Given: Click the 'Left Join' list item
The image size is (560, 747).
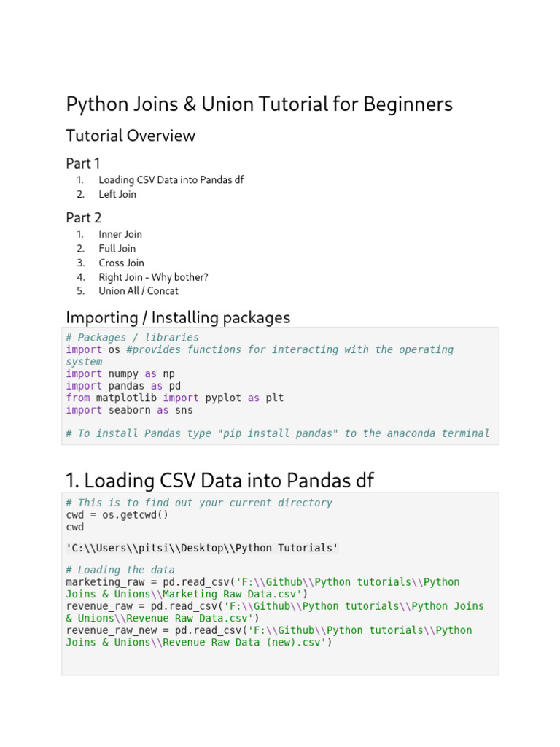Looking at the screenshot, I should click(x=117, y=194).
